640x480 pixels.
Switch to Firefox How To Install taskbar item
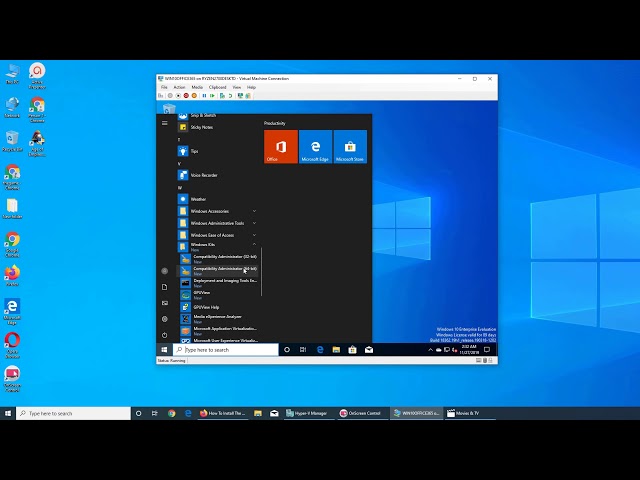tap(223, 413)
